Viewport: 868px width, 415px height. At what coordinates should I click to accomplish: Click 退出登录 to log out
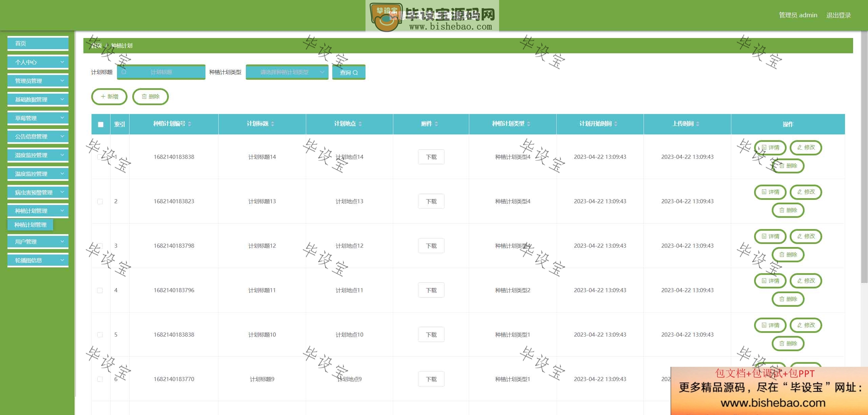(x=839, y=15)
